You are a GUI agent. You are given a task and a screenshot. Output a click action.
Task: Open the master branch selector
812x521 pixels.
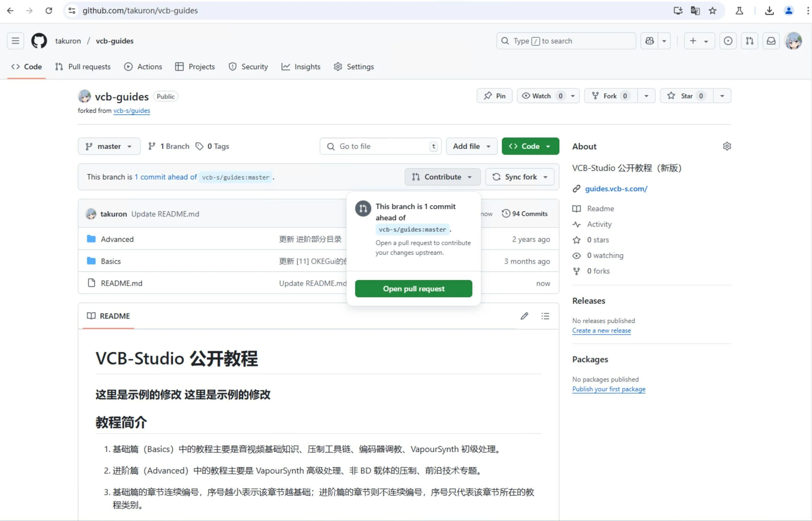click(109, 146)
